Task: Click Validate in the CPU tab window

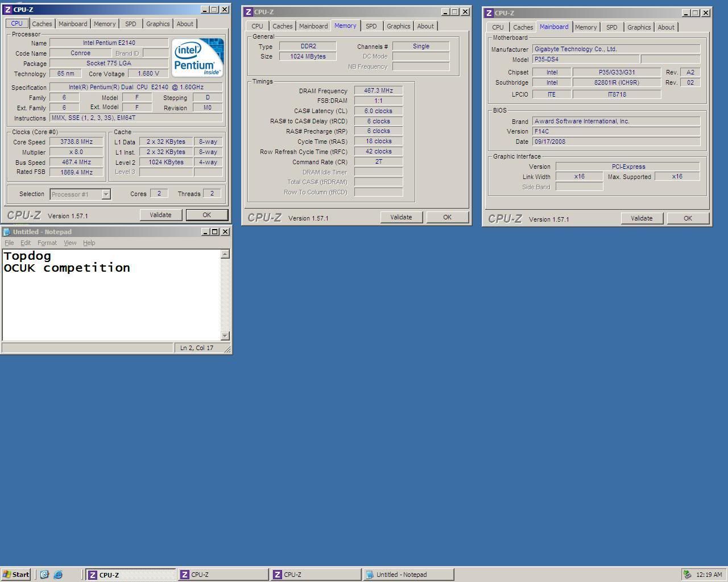Action: pos(160,215)
